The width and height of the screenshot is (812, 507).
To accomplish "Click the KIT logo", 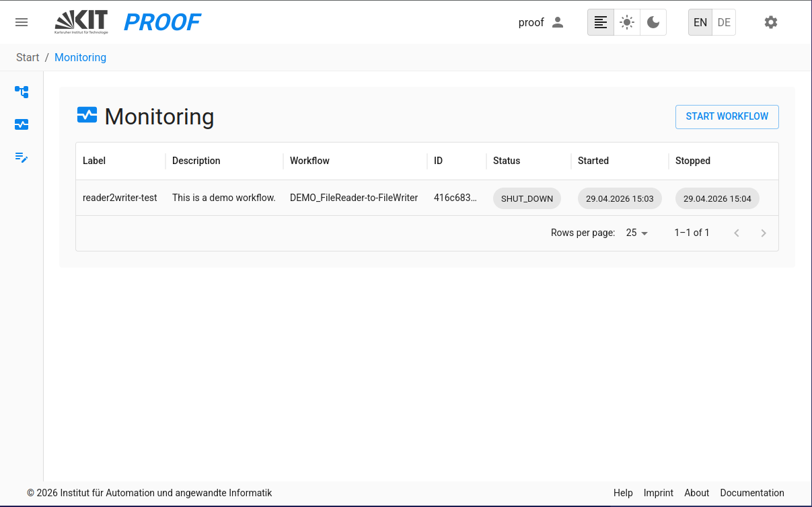I will (x=81, y=22).
